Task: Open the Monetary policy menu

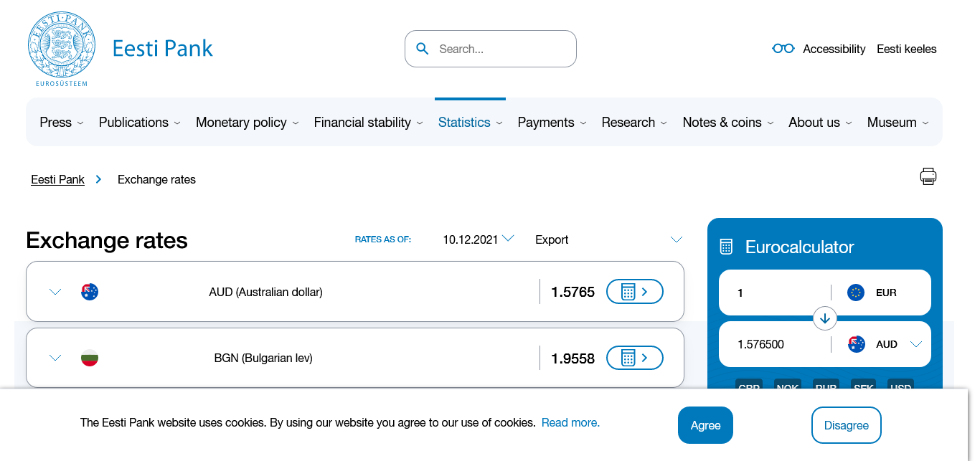Action: (x=247, y=123)
